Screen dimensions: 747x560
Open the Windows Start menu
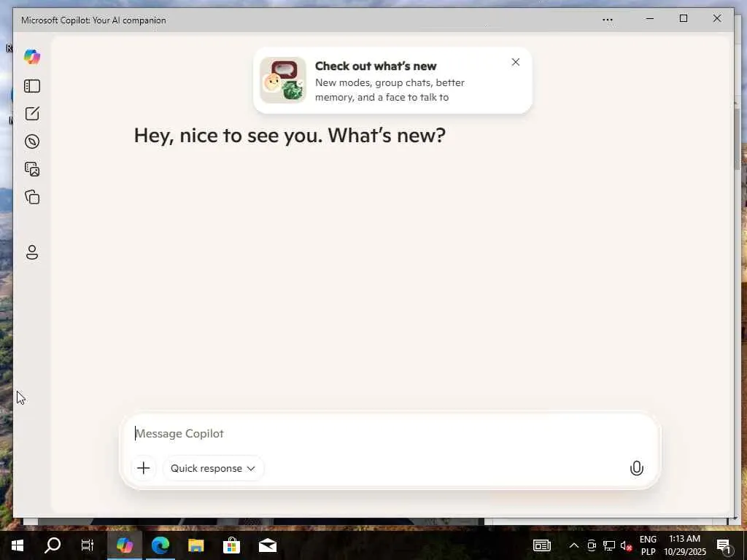[x=18, y=545]
